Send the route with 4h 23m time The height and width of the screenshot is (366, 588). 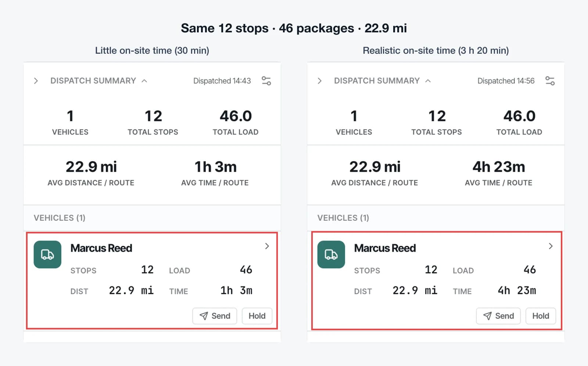tap(498, 316)
